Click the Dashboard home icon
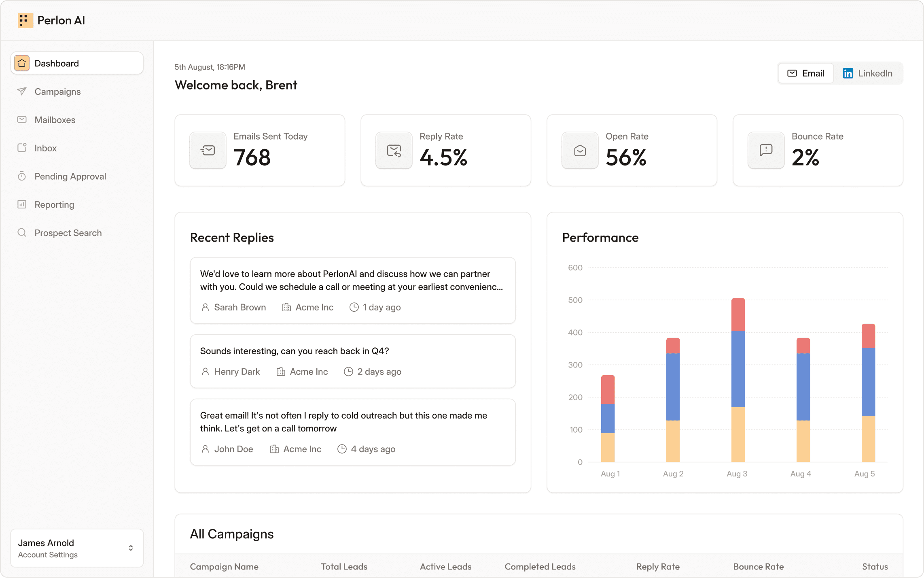The height and width of the screenshot is (578, 924). point(22,63)
